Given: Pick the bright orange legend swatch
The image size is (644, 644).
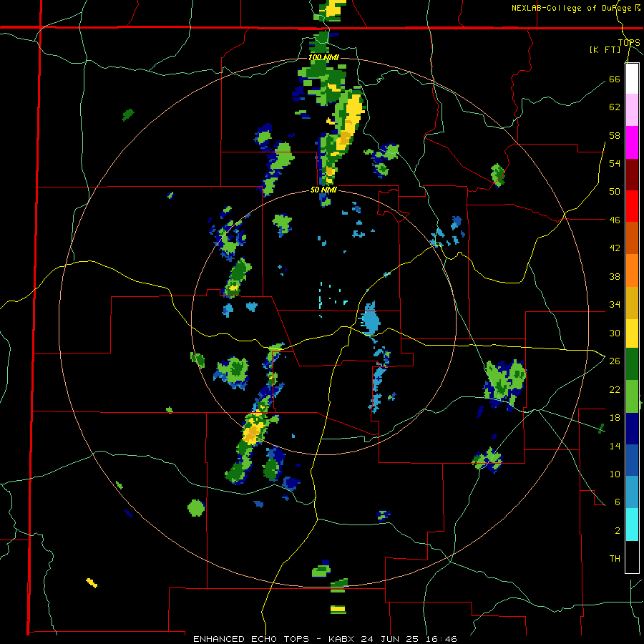Looking at the screenshot, I should pos(632,270).
